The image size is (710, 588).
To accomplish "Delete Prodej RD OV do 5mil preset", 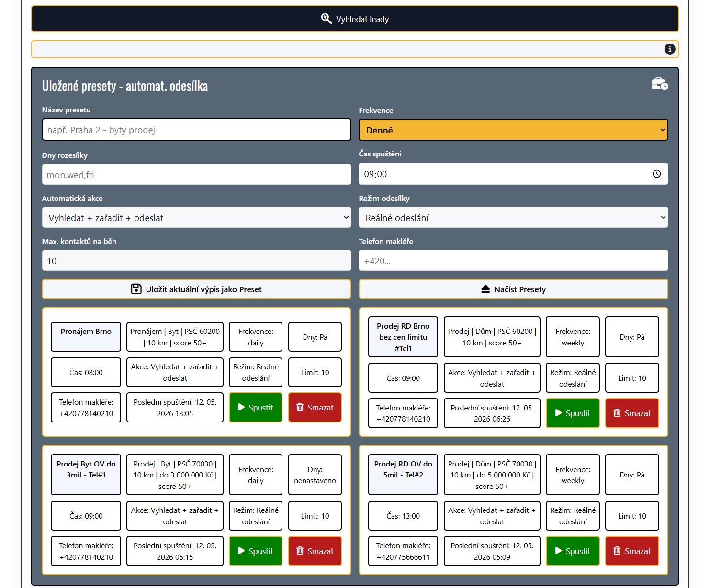I will coord(632,551).
